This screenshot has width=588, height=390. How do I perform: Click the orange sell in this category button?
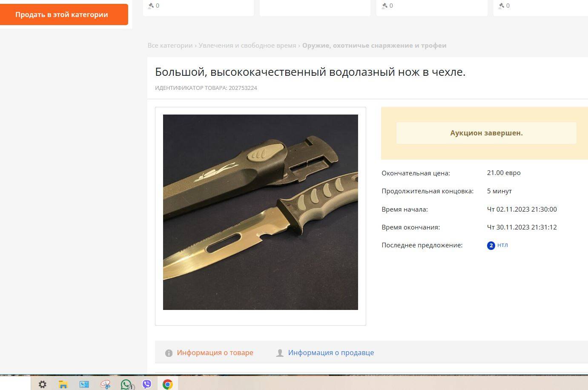(64, 14)
